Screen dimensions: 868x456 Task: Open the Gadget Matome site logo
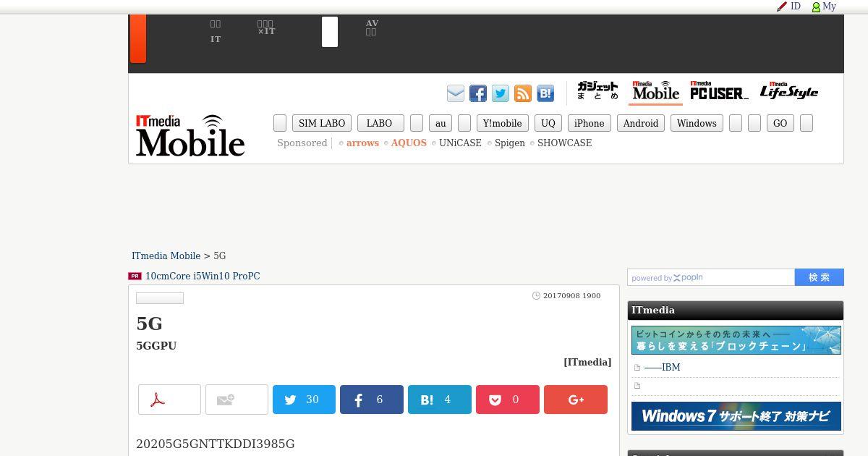(597, 91)
